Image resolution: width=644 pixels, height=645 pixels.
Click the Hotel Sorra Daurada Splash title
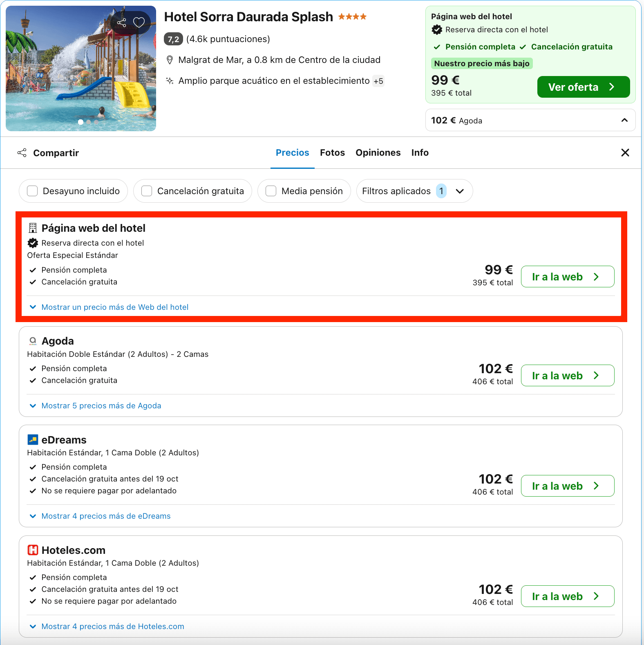pos(248,17)
